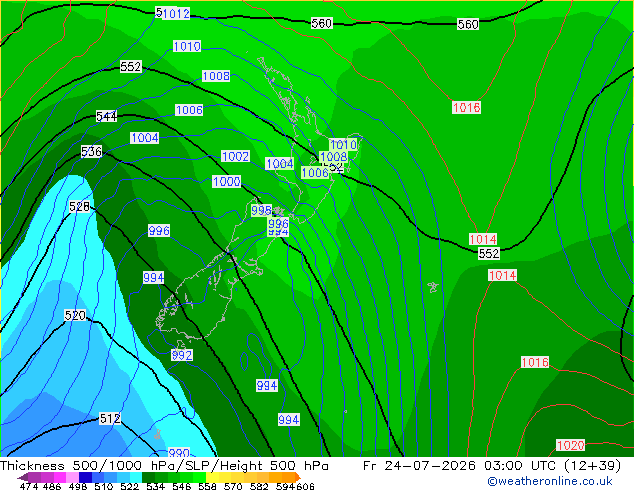Click the blue '1012' isobar label
This screenshot has width=634, height=490.
point(176,13)
